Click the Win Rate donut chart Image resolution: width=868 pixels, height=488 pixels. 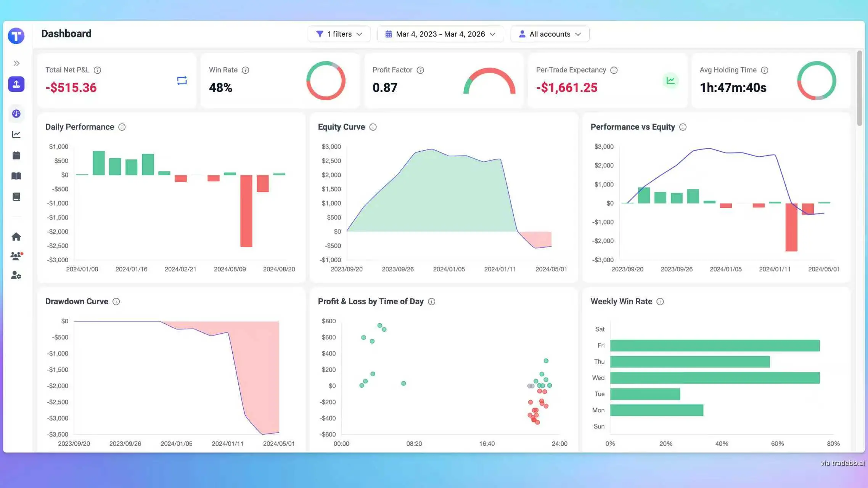point(325,80)
